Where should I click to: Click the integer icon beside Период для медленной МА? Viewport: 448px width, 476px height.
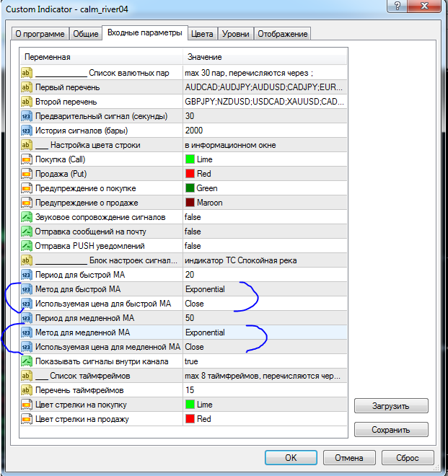coord(27,318)
